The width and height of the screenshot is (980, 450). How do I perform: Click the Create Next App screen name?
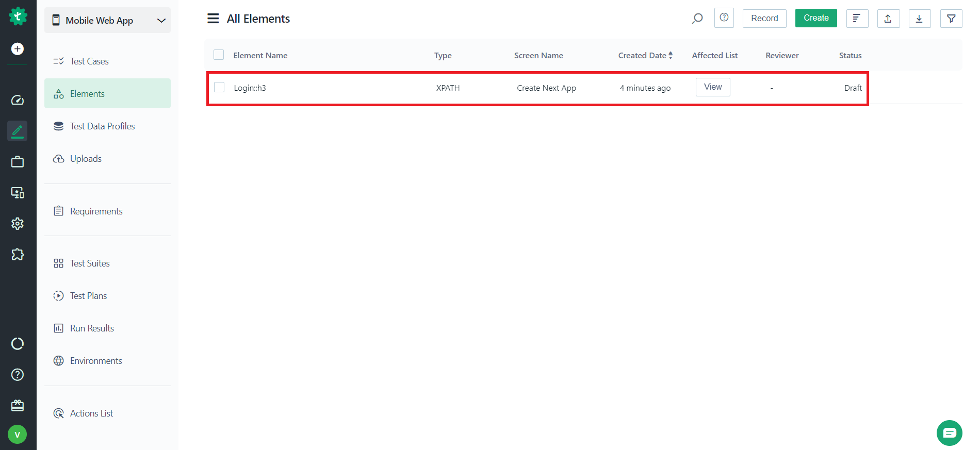tap(546, 88)
